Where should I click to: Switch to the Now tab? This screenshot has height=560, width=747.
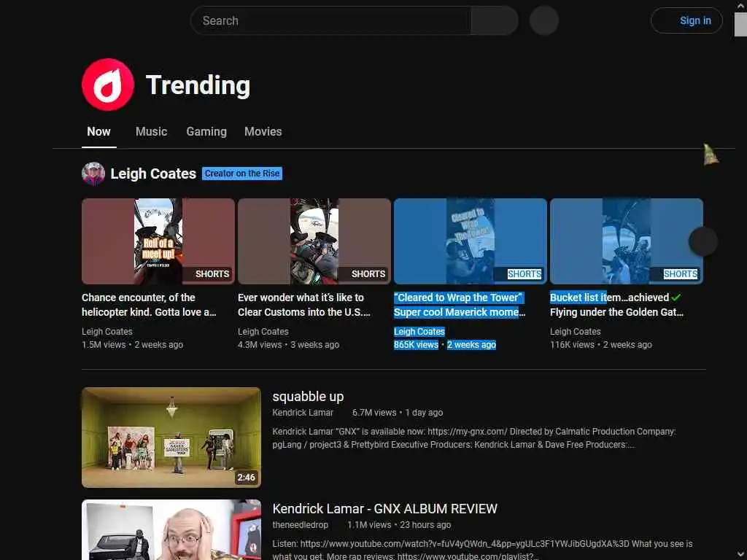(x=98, y=132)
